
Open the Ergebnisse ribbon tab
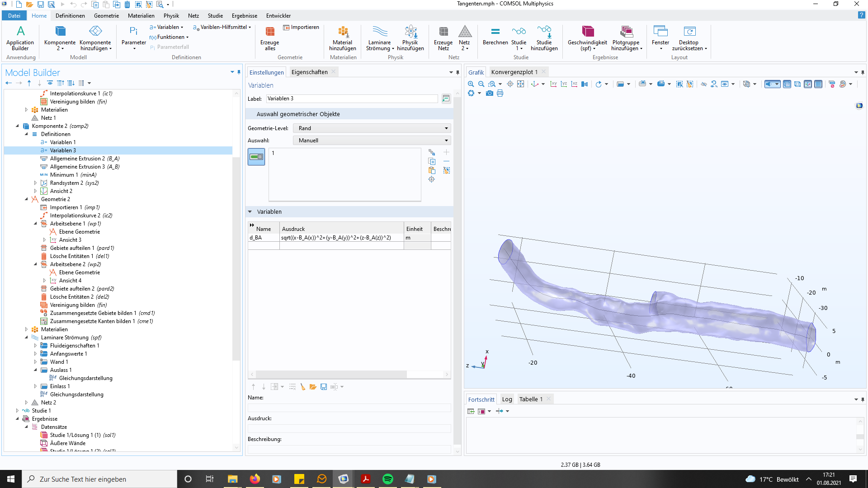click(x=244, y=16)
